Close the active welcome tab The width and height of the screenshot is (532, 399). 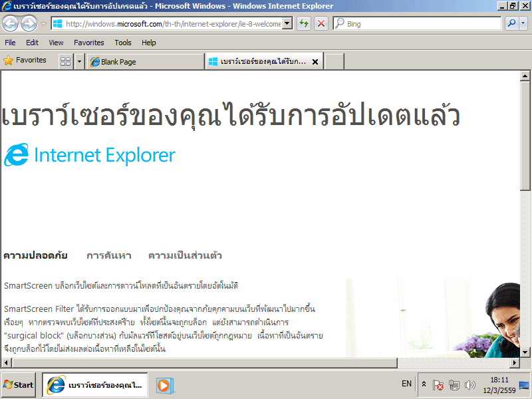[315, 62]
